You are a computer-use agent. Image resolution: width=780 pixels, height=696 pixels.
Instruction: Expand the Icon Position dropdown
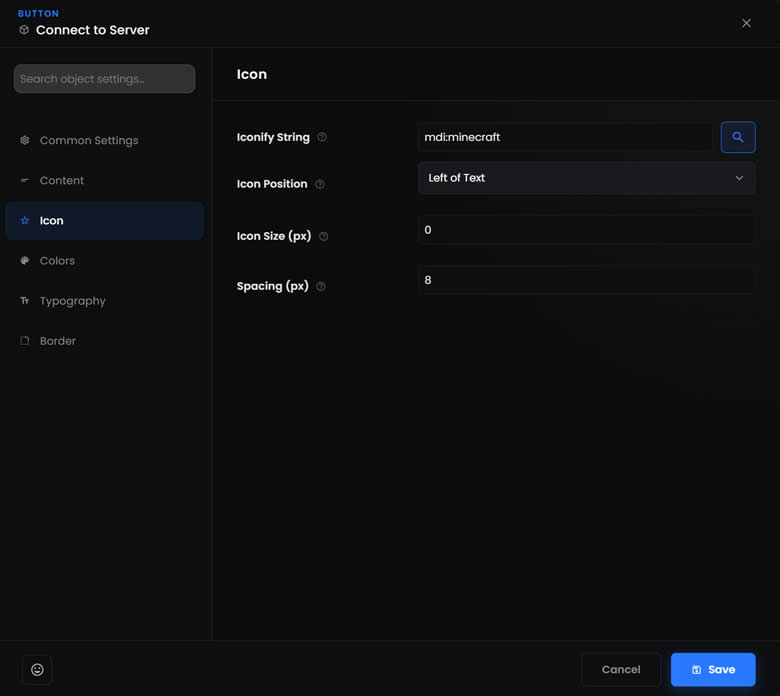point(586,178)
